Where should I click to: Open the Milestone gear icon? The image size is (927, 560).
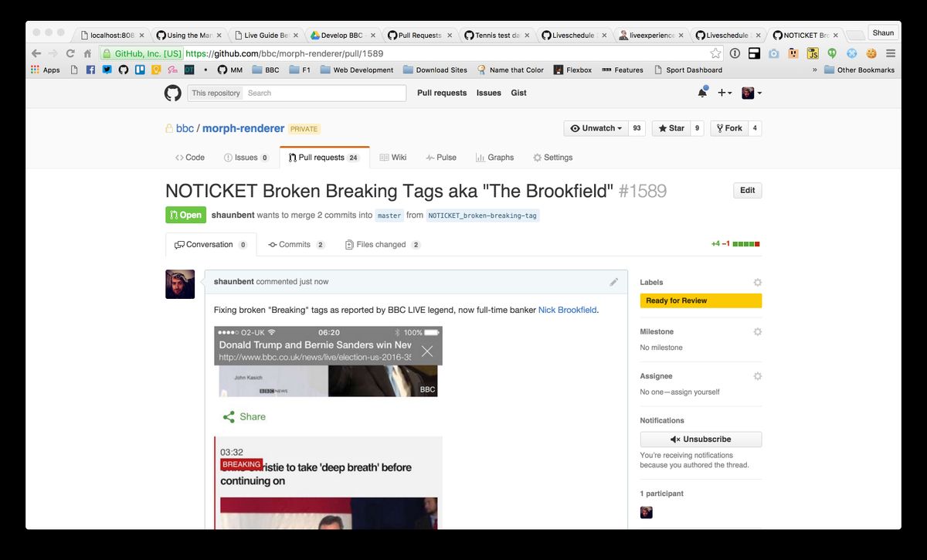coord(757,331)
